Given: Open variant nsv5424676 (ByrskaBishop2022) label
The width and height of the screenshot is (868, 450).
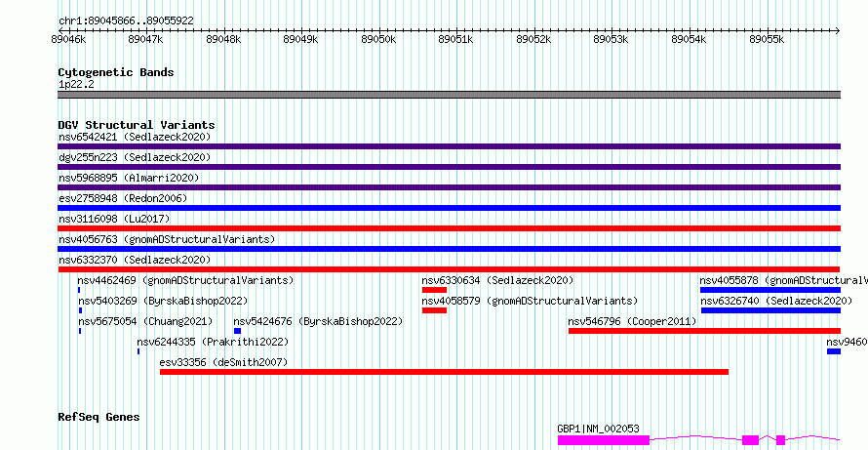Looking at the screenshot, I should pyautogui.click(x=318, y=321).
